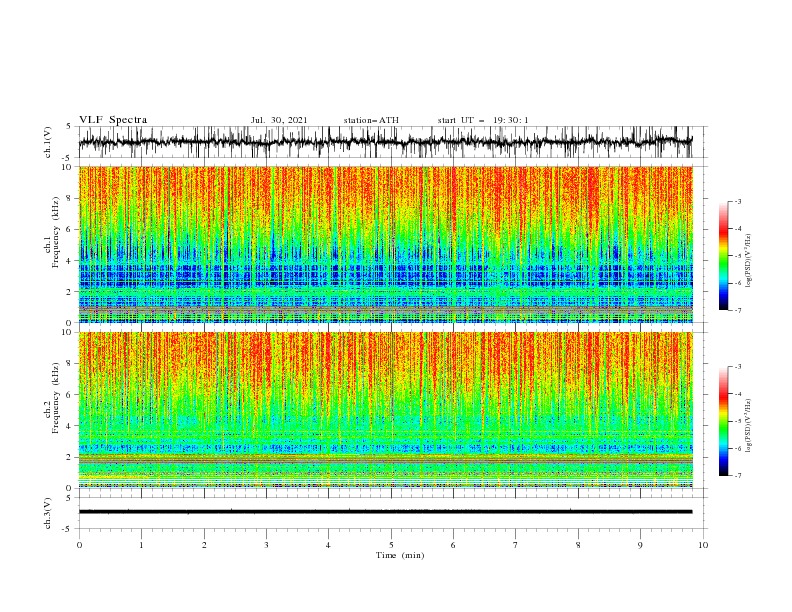Click the '6' tick on time axis
This screenshot has height=612, width=792.
pos(453,545)
